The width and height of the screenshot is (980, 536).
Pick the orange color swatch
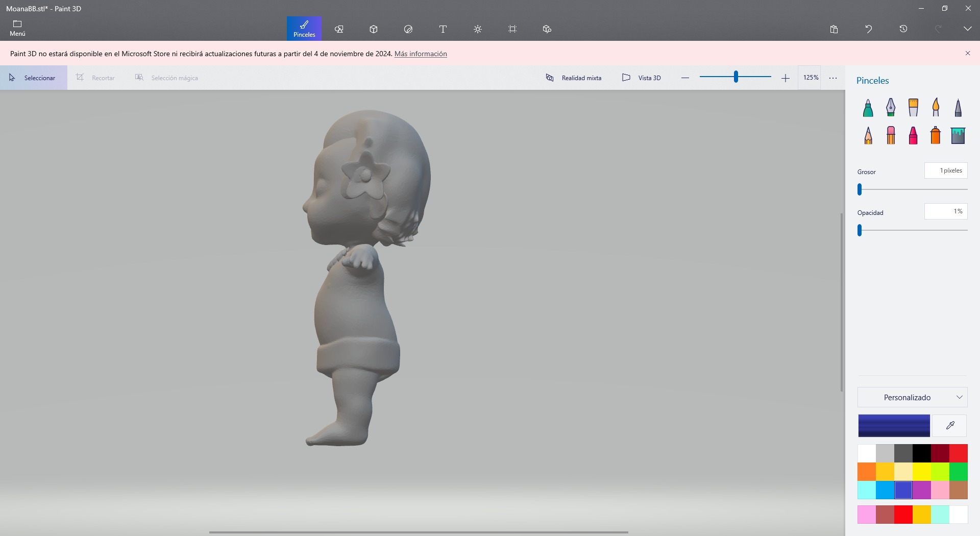click(867, 472)
